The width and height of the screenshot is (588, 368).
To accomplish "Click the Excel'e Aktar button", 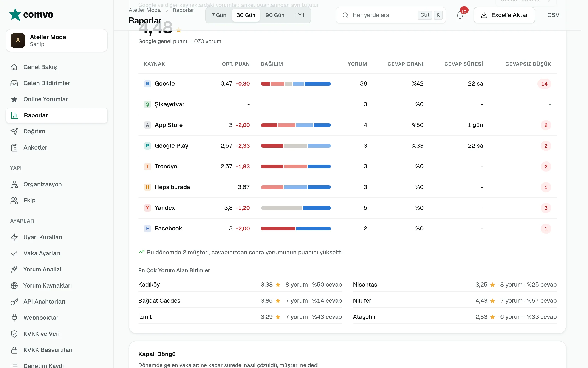I will pos(504,15).
